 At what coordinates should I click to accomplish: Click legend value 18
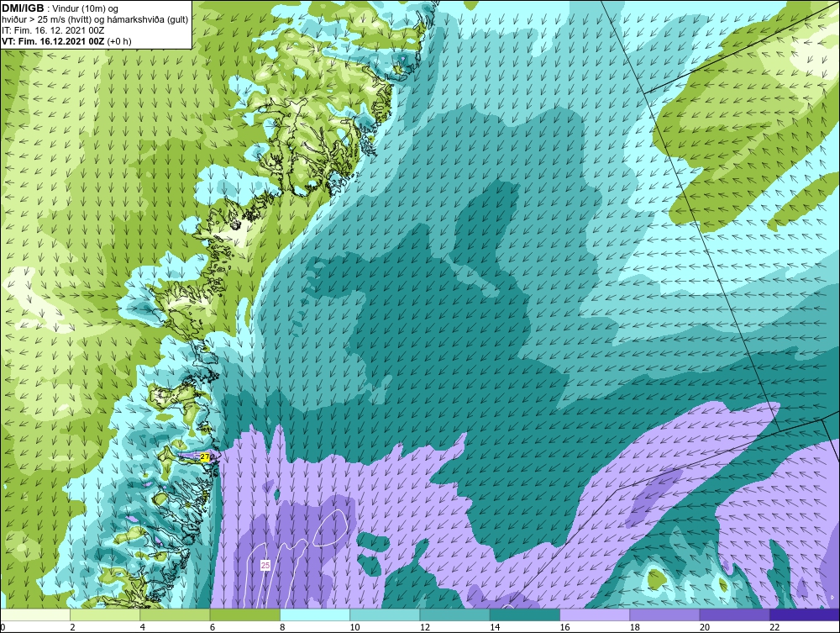click(635, 628)
